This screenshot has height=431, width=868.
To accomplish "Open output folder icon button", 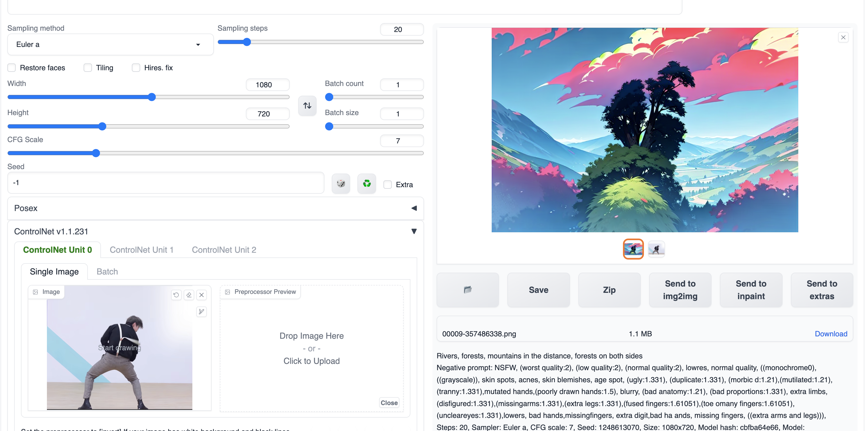I will coord(467,289).
